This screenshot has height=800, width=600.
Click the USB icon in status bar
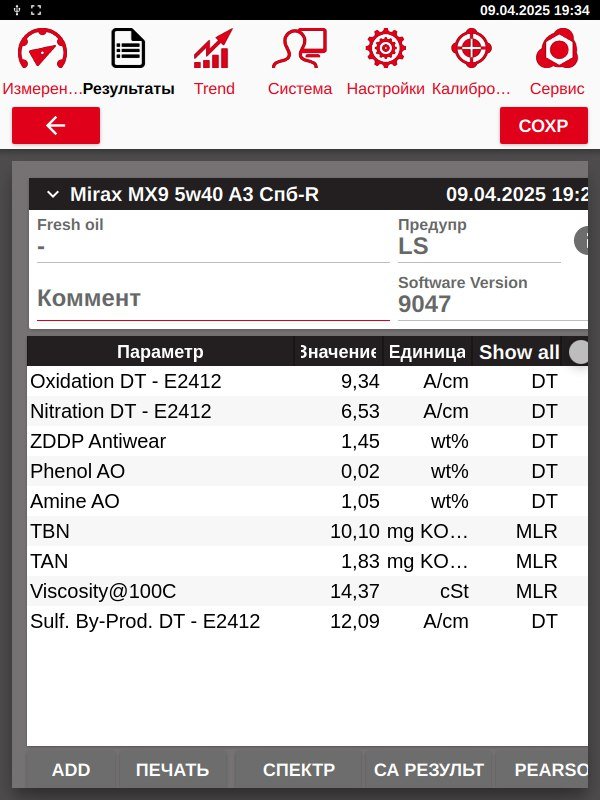(17, 10)
